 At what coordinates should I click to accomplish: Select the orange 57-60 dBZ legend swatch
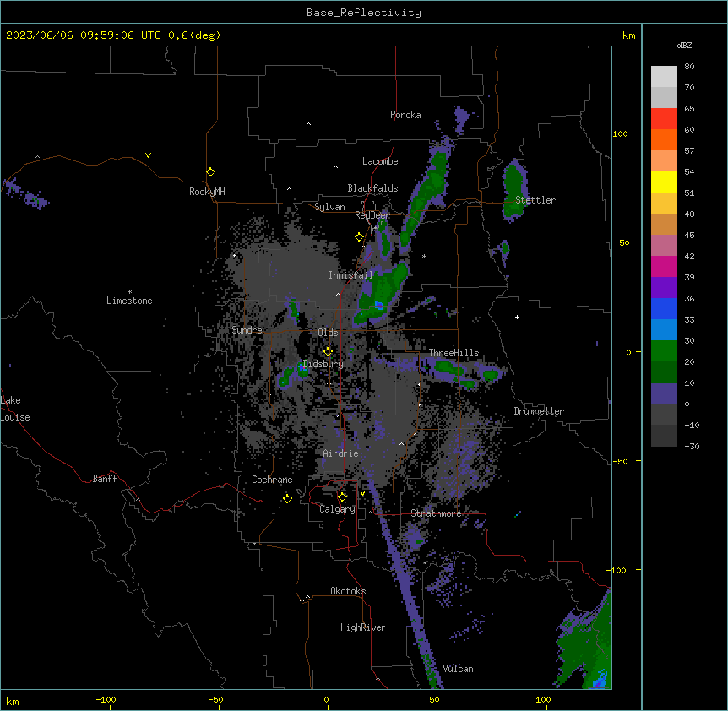(x=664, y=139)
